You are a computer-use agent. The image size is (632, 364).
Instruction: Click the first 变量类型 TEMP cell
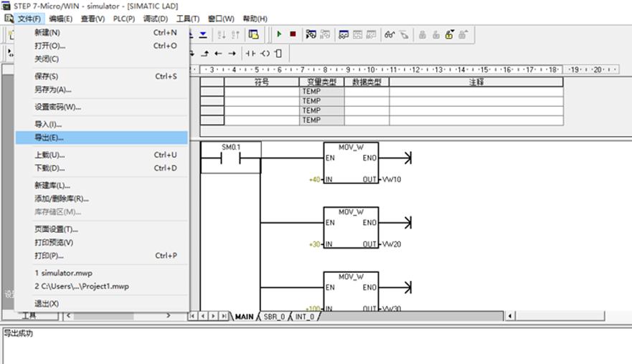click(321, 92)
